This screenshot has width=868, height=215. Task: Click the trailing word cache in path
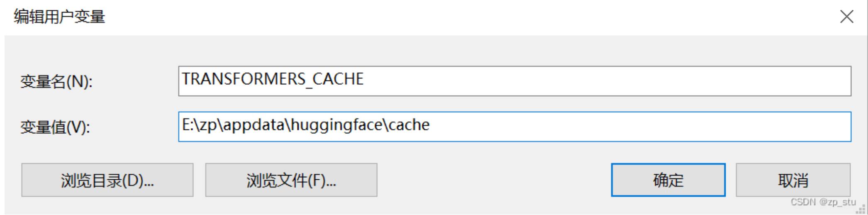click(409, 125)
